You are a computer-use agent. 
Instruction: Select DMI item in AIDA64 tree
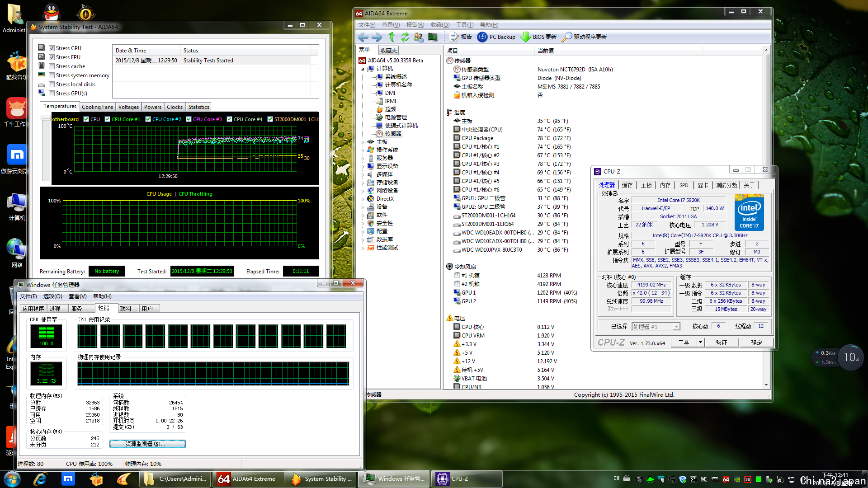pos(386,93)
